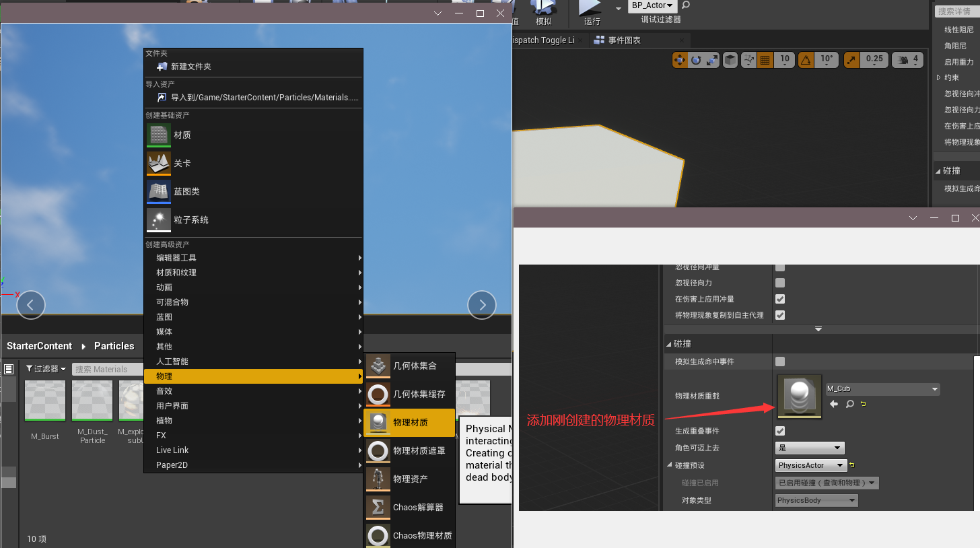Open the M_Cub physical material dropdown

(x=882, y=389)
